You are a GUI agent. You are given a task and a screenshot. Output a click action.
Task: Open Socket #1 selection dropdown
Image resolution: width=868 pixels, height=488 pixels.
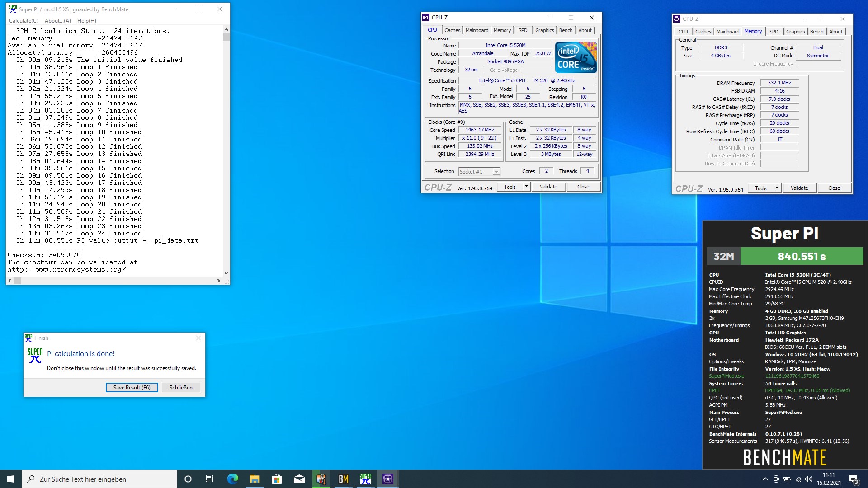pyautogui.click(x=479, y=171)
